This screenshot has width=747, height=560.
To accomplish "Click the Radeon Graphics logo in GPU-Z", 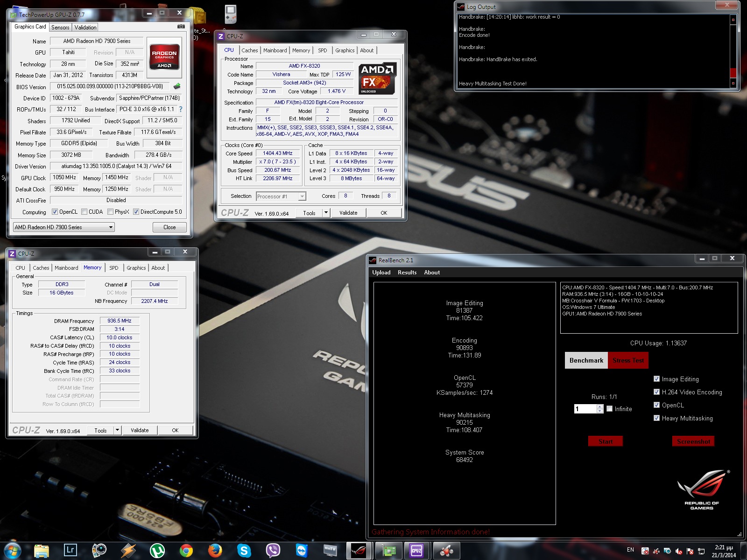I will (x=164, y=57).
